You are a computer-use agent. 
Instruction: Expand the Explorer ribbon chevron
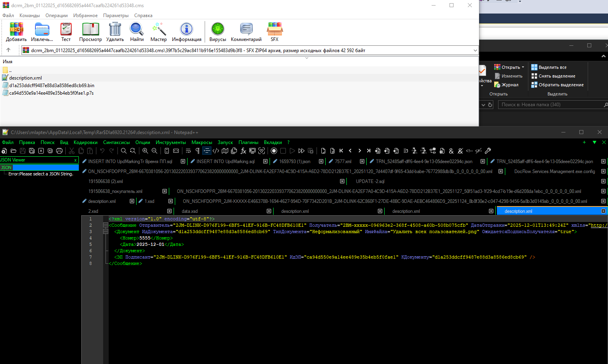coord(604,56)
